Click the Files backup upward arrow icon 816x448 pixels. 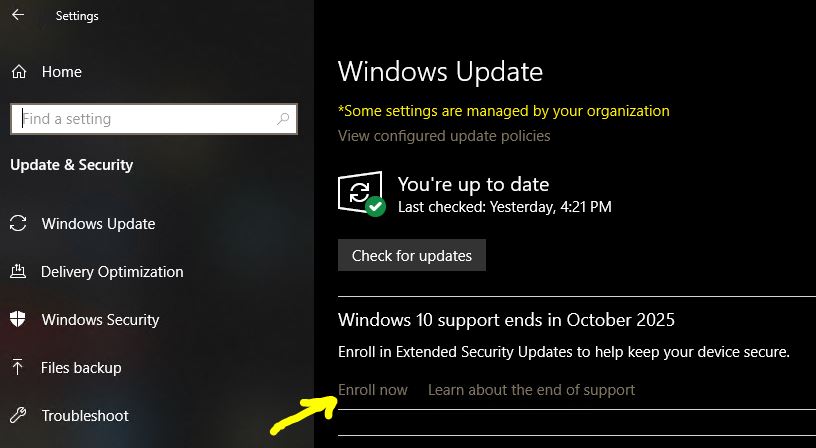coord(18,367)
